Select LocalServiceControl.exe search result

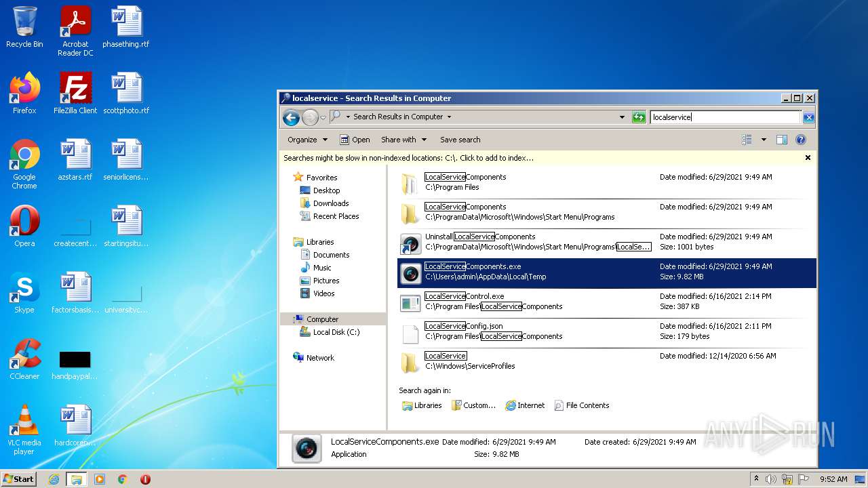607,302
